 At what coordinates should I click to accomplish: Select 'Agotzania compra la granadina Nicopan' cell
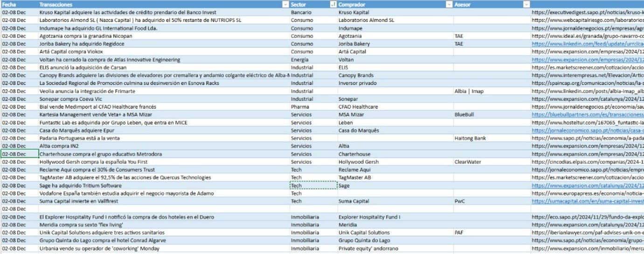coord(164,36)
